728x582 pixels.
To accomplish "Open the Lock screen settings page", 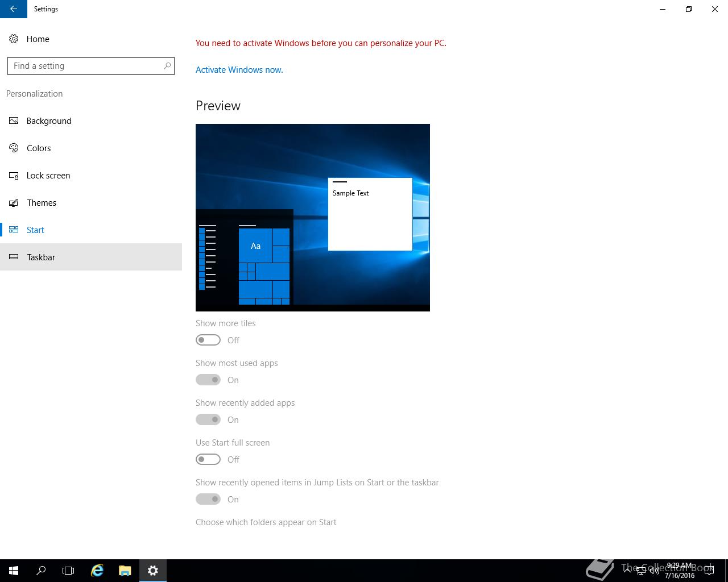I will [x=91, y=175].
